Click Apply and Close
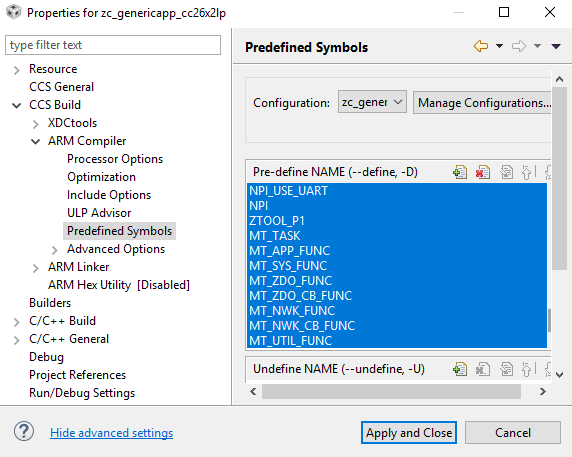Image resolution: width=572 pixels, height=457 pixels. (x=409, y=433)
